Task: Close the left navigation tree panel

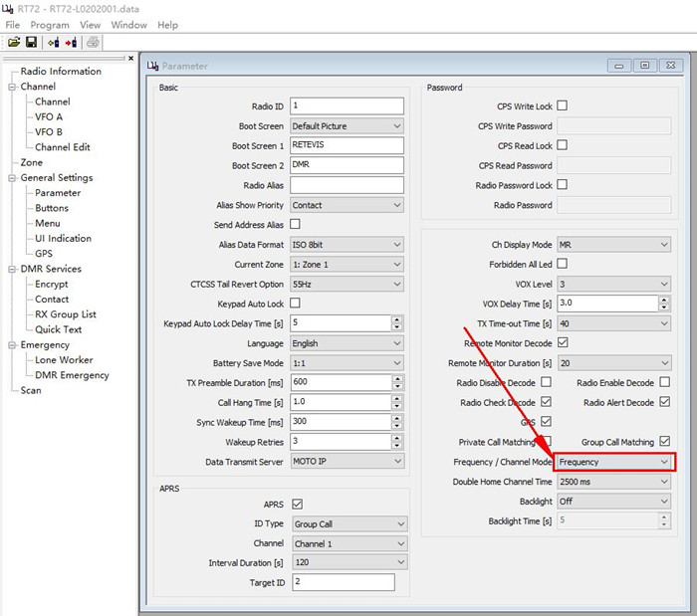Action: tap(131, 58)
